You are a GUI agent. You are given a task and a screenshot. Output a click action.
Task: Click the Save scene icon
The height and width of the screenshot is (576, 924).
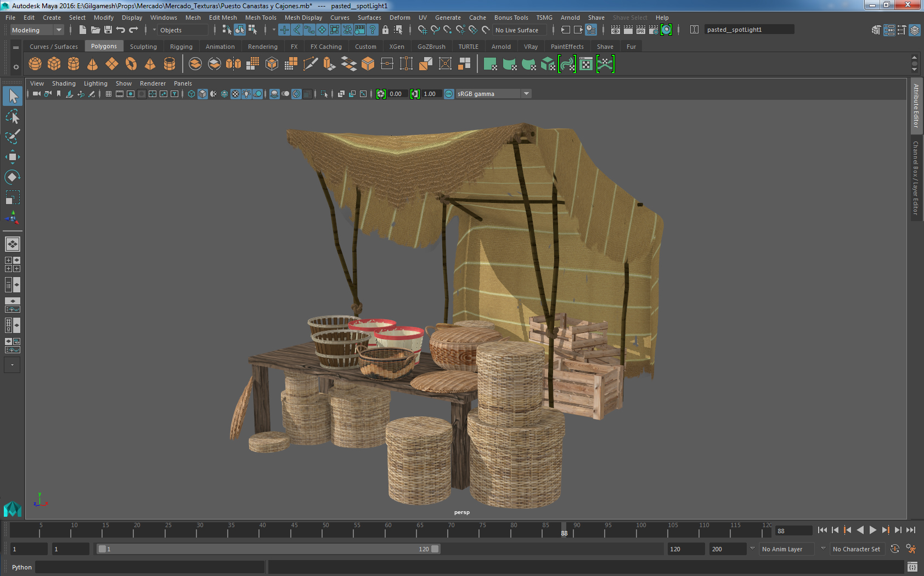tap(108, 30)
